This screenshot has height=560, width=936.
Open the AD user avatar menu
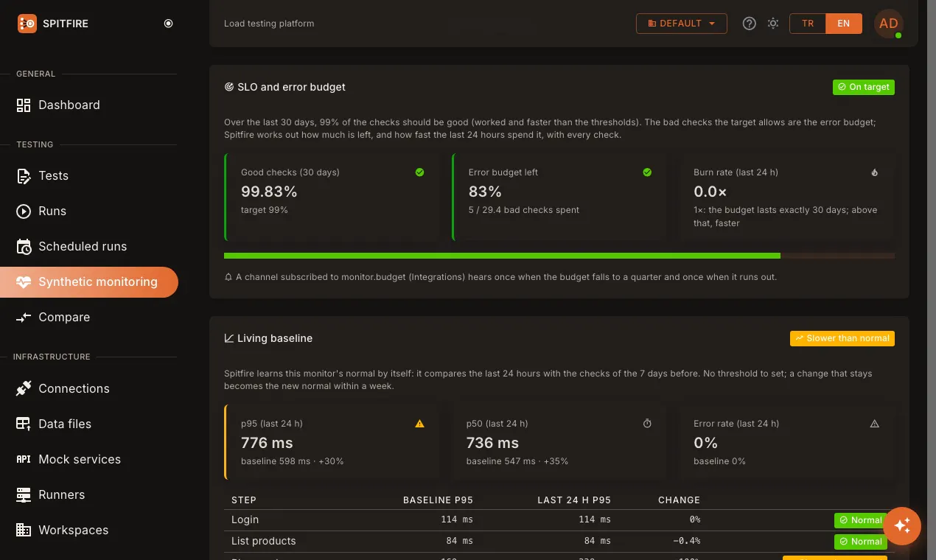point(889,24)
